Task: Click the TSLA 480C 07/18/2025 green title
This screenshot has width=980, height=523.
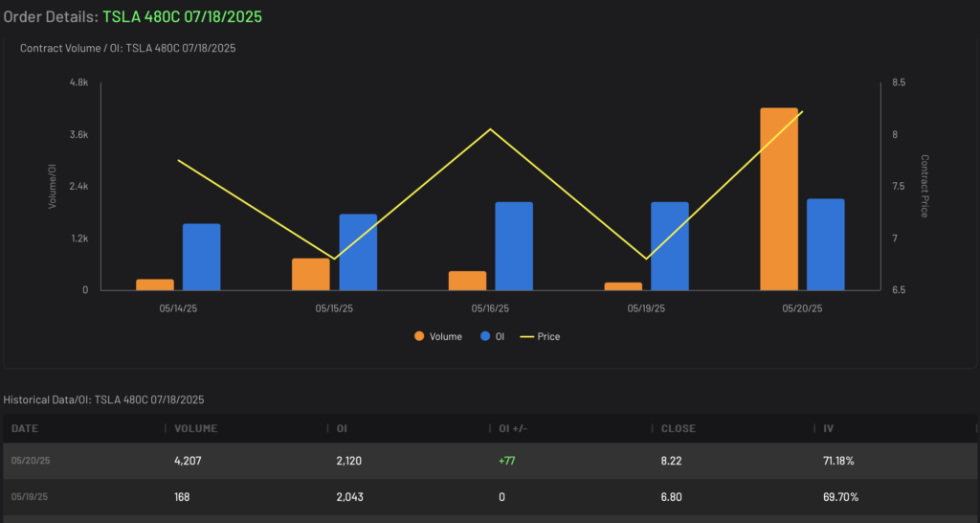Action: [x=183, y=17]
